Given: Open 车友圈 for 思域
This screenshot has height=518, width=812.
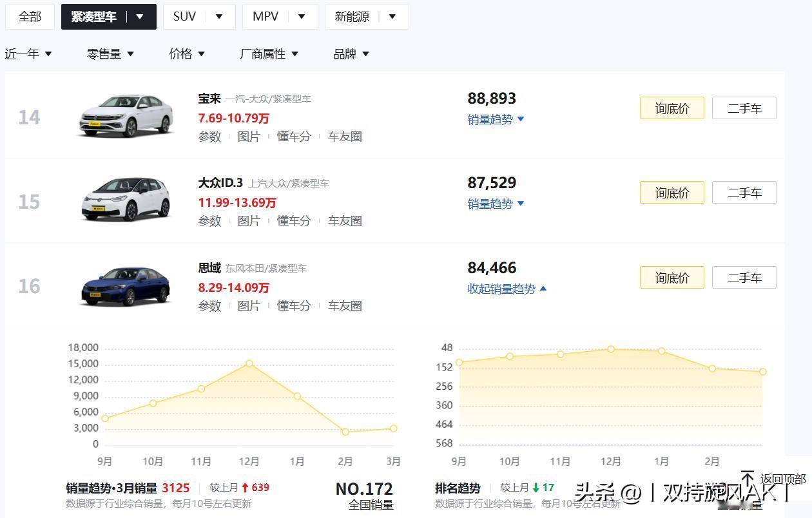Looking at the screenshot, I should point(345,306).
